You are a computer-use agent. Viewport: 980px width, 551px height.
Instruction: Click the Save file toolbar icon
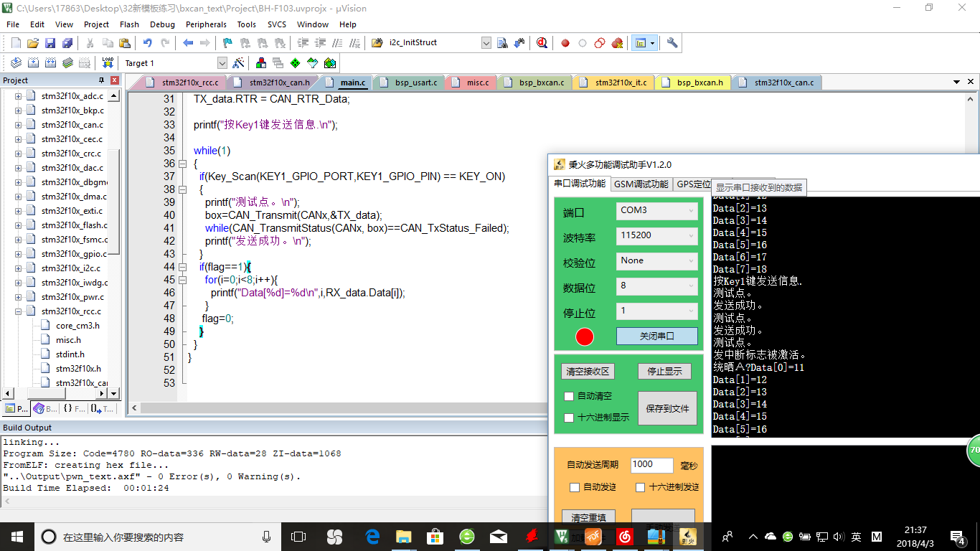(x=50, y=43)
